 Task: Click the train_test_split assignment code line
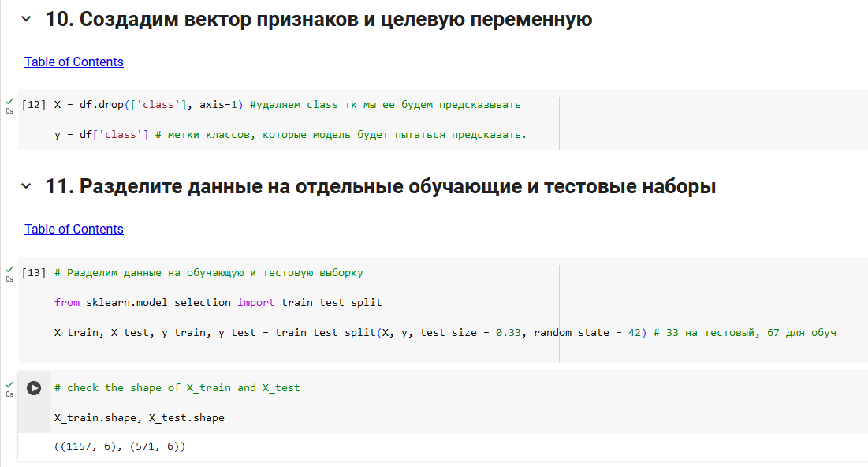click(x=445, y=332)
